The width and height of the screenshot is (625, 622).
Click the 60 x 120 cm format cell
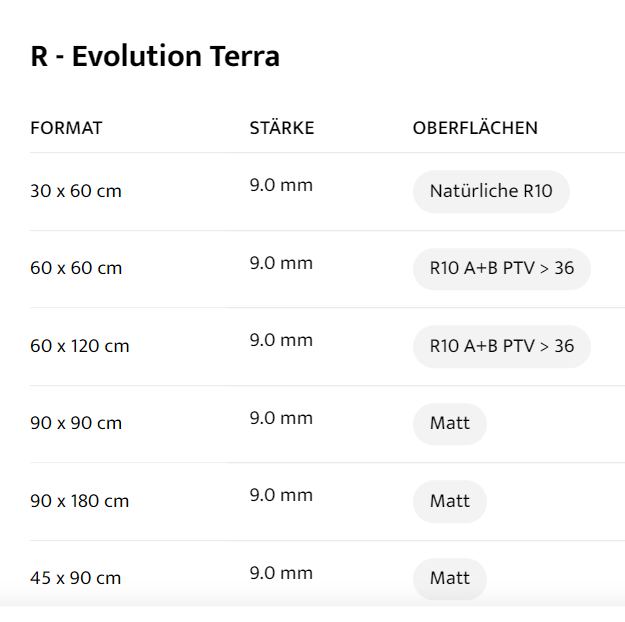click(x=80, y=346)
